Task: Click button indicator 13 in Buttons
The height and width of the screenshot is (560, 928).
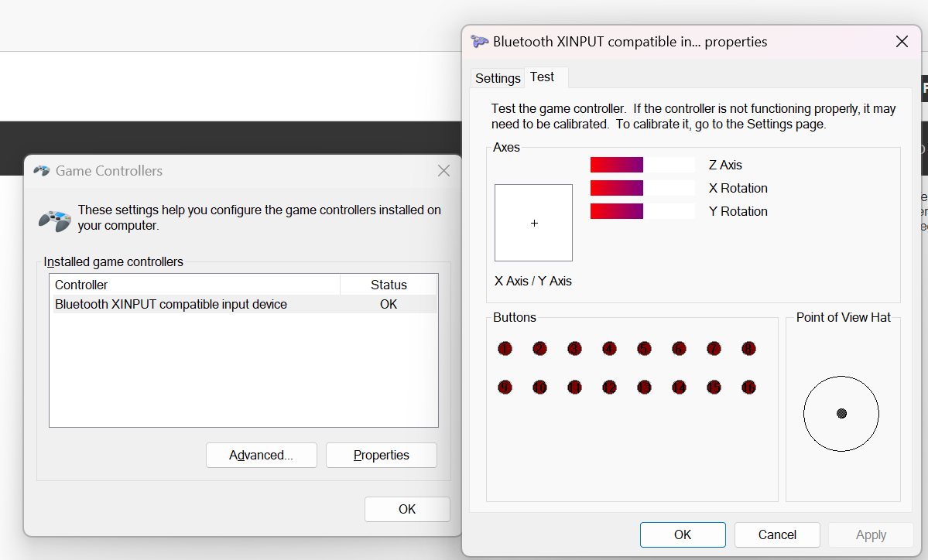Action: coord(645,388)
